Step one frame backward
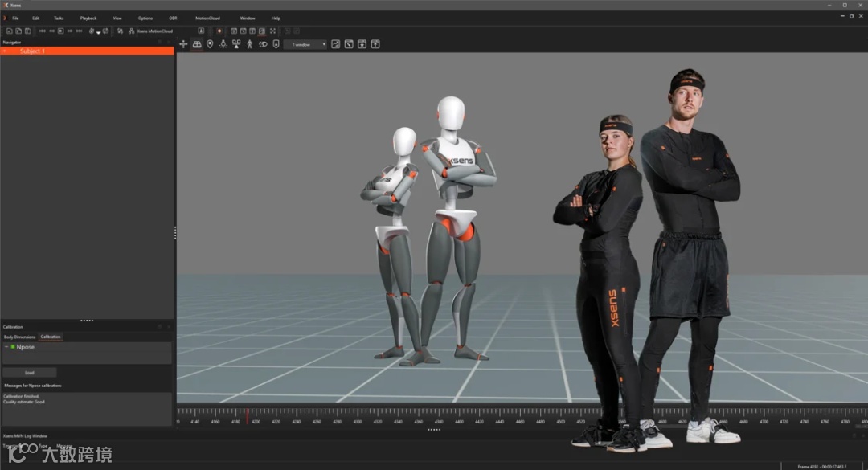This screenshot has width=868, height=470. pyautogui.click(x=51, y=31)
